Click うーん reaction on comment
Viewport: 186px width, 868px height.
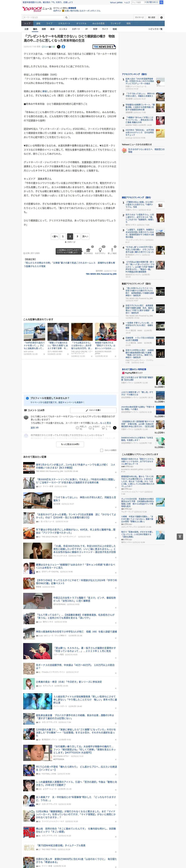[107, 428]
